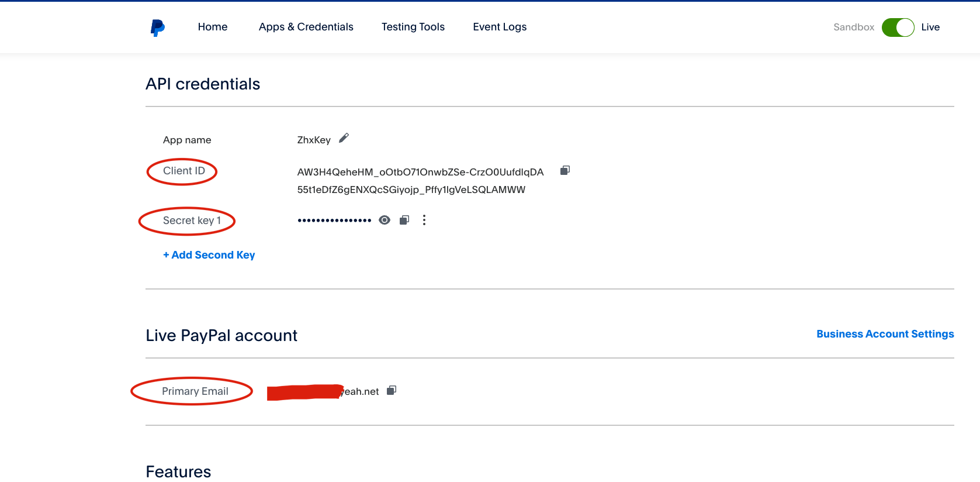This screenshot has height=482, width=980.
Task: Go to the Home tab
Action: tap(213, 27)
